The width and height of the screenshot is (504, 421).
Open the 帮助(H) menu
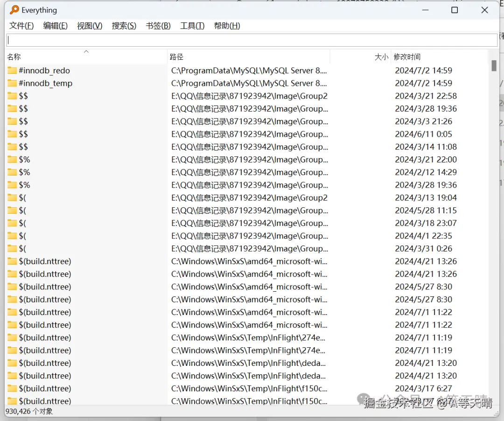point(227,26)
